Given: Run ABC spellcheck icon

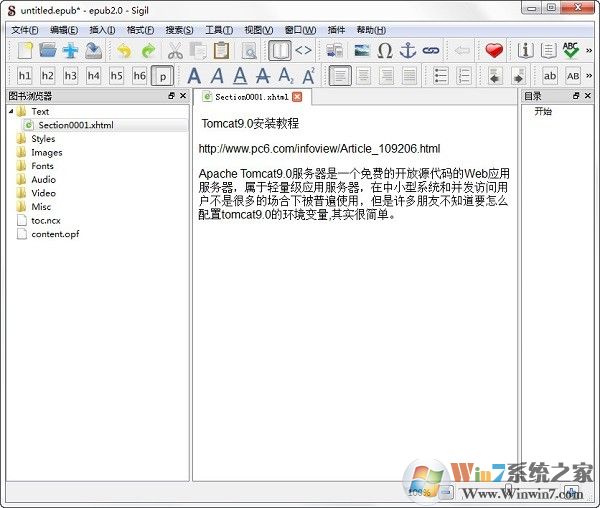Looking at the screenshot, I should [571, 50].
